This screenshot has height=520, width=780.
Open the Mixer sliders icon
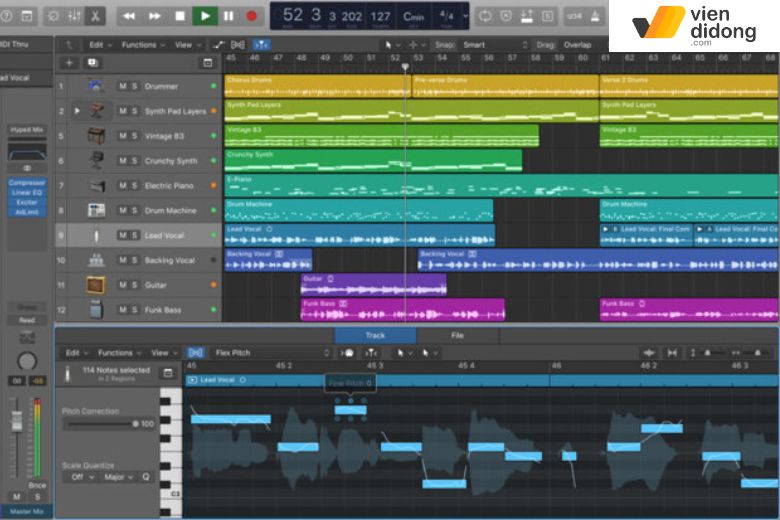tap(74, 16)
